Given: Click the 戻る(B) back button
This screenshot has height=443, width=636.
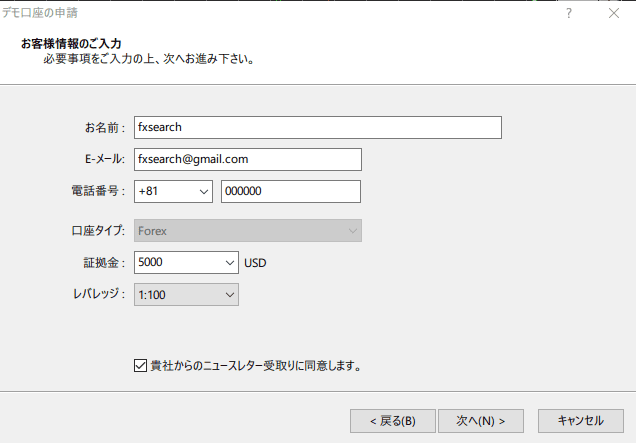Looking at the screenshot, I should click(393, 421).
